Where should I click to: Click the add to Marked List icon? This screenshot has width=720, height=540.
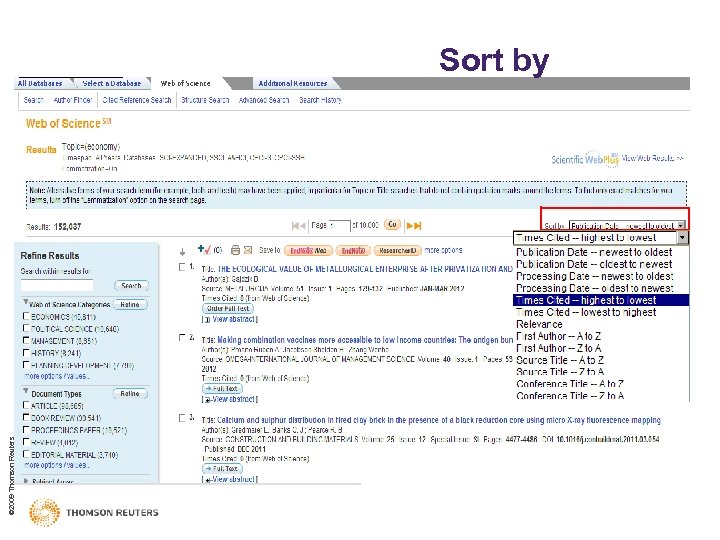(205, 249)
